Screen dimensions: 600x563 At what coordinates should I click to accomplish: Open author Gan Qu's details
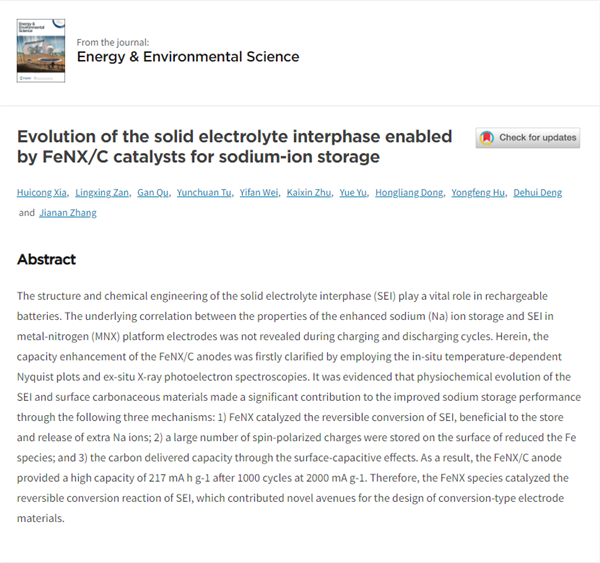[x=153, y=192]
